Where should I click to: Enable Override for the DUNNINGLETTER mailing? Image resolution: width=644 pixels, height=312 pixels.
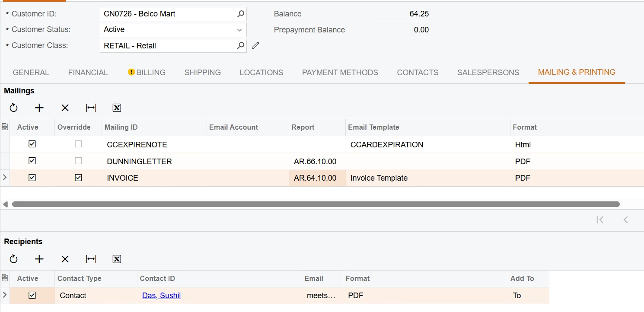[x=78, y=161]
